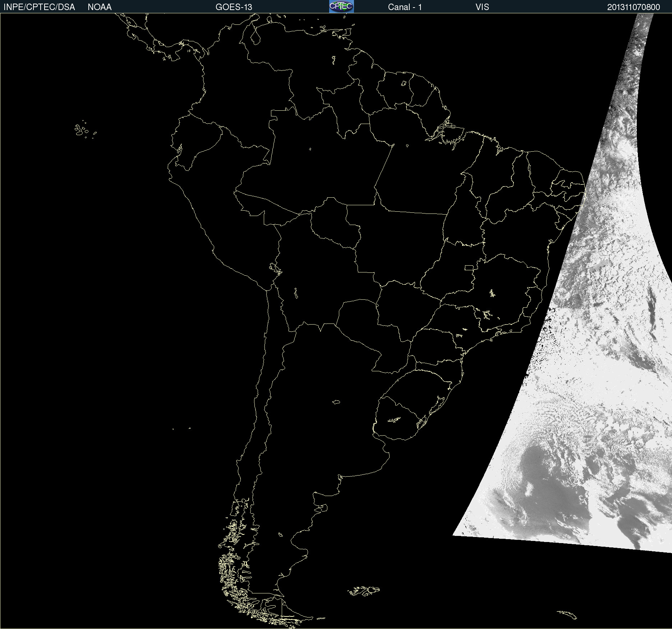Select the Brasília Federal District rectangle
The image size is (672, 629).
469,267
